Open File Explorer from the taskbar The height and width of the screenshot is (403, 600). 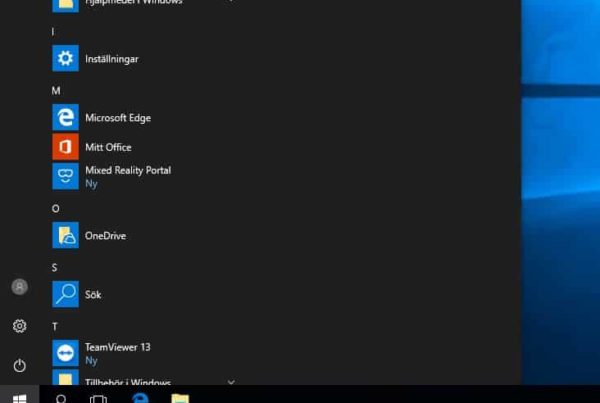click(x=180, y=397)
